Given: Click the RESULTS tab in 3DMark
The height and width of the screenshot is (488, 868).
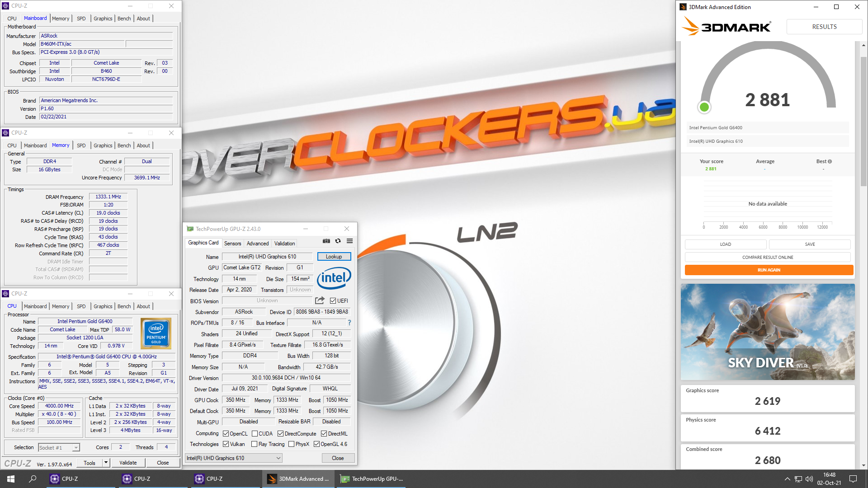Looking at the screenshot, I should click(825, 27).
